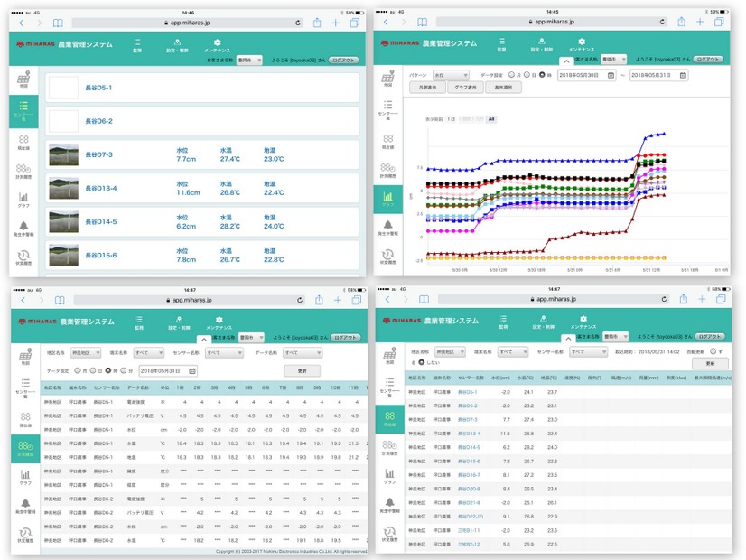The height and width of the screenshot is (560, 746).
Task: Open current values (現在値) icon in sensor list screen sidebar
Action: point(23,143)
